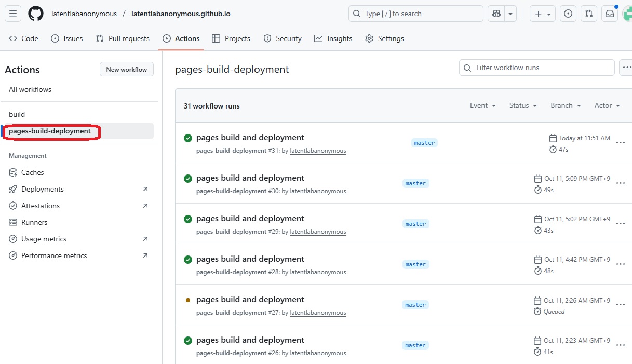This screenshot has width=632, height=364.
Task: Select the build workflow in sidebar
Action: click(17, 114)
